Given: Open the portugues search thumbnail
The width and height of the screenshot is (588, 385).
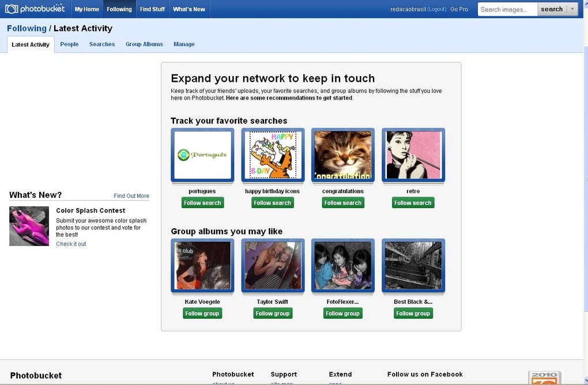Looking at the screenshot, I should click(x=202, y=155).
